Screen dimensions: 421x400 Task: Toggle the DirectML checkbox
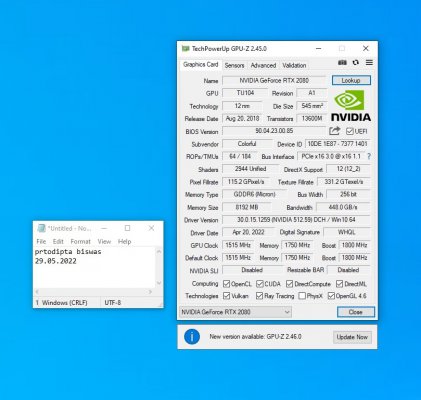click(x=339, y=284)
